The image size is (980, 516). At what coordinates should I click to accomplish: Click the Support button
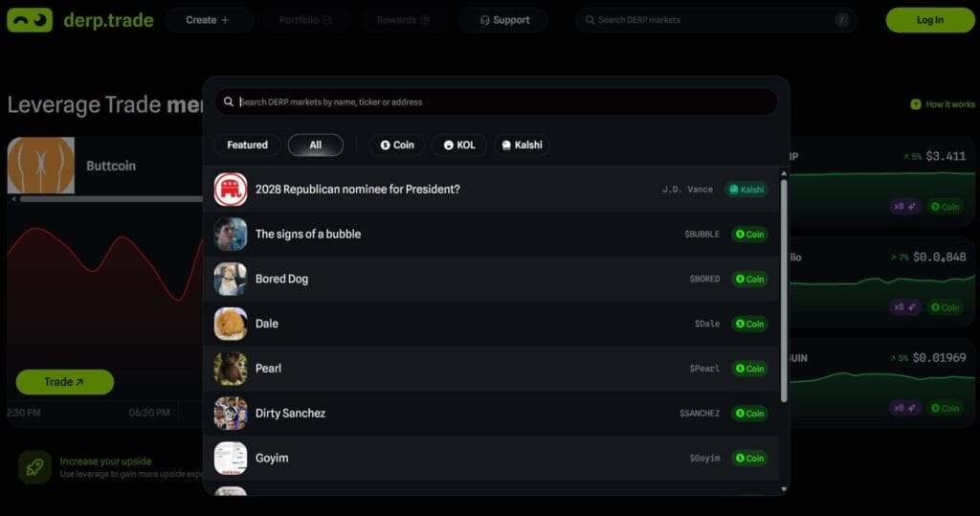pos(503,20)
